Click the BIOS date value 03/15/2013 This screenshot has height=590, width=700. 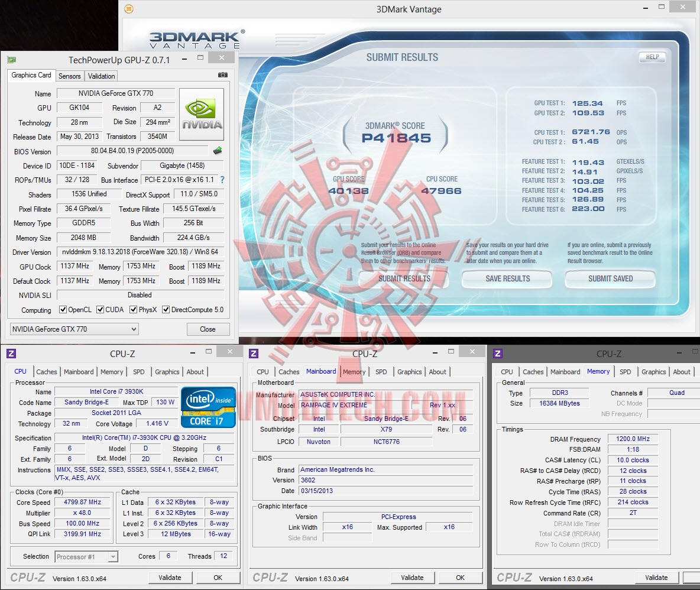(x=385, y=491)
